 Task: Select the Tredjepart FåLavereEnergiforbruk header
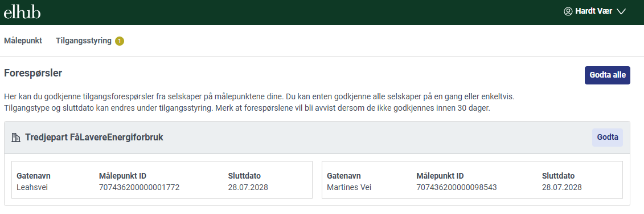[x=94, y=138]
